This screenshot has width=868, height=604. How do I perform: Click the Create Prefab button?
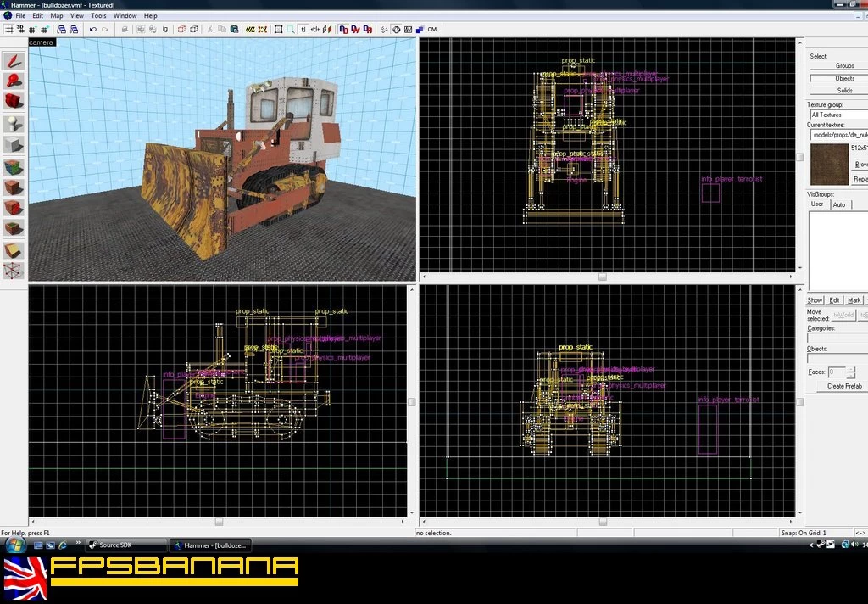pyautogui.click(x=843, y=386)
